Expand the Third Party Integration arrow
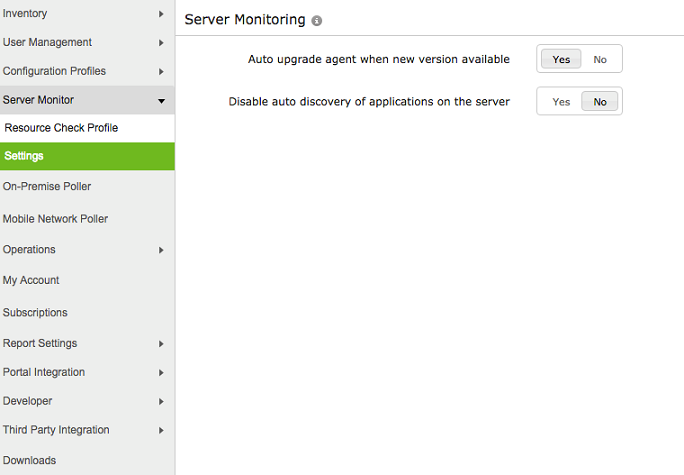The width and height of the screenshot is (684, 475). tap(161, 431)
